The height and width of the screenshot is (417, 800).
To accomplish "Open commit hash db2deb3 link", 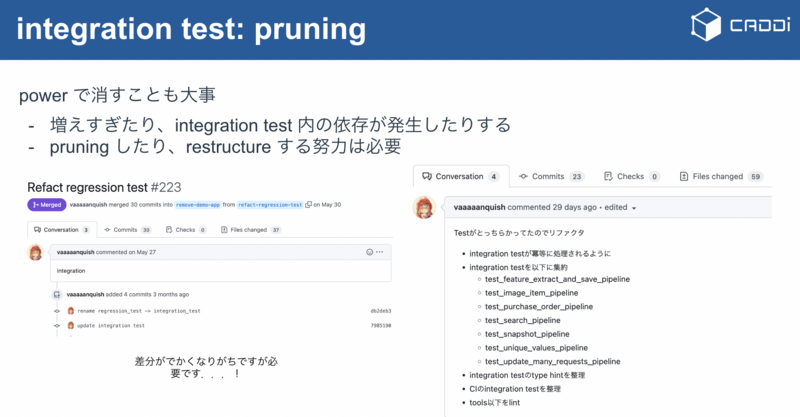I will [x=381, y=311].
